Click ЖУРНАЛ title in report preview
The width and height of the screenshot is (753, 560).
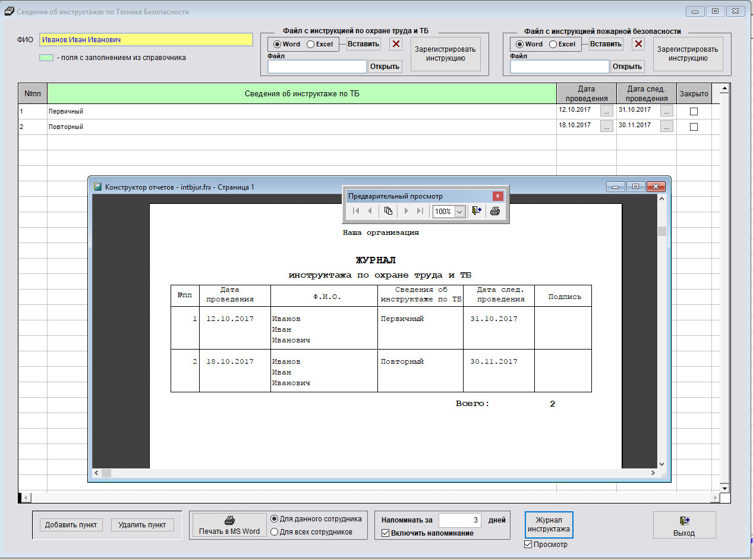pos(376,260)
